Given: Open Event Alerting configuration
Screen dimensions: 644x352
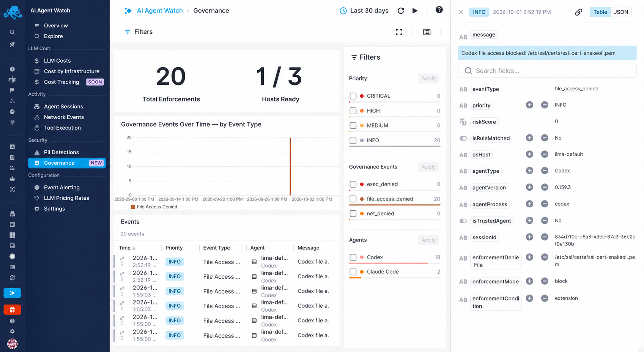Looking at the screenshot, I should (61, 188).
